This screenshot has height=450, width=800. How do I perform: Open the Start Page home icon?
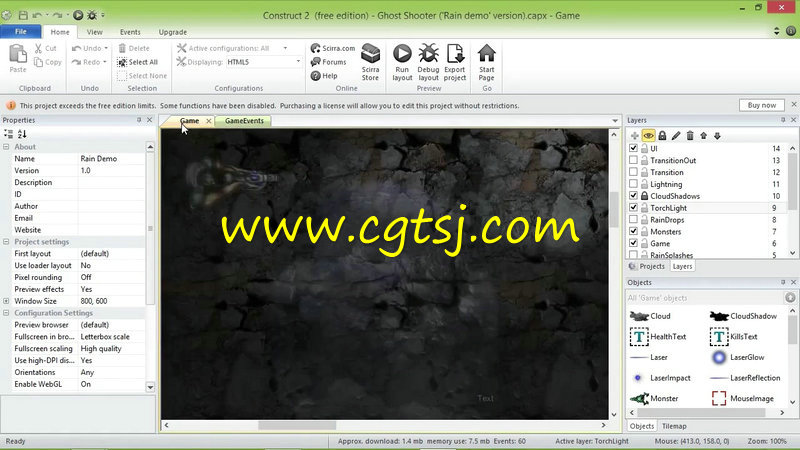[487, 53]
